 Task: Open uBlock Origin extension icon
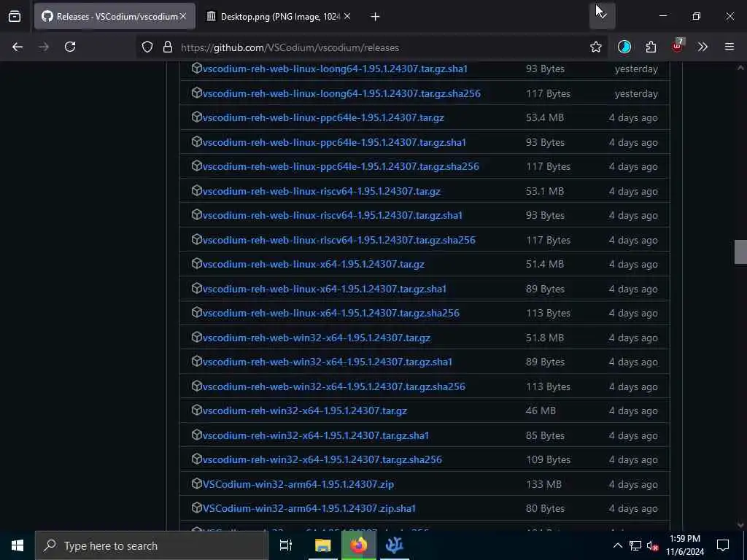pos(678,46)
